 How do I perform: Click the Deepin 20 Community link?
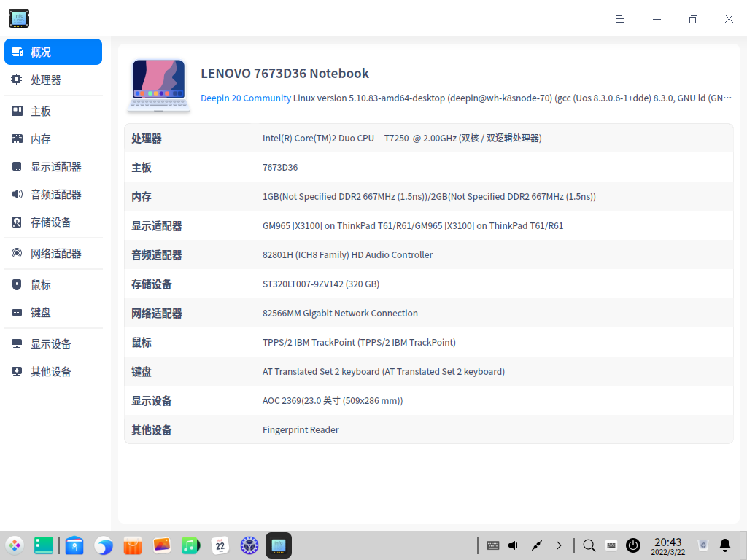tap(244, 98)
